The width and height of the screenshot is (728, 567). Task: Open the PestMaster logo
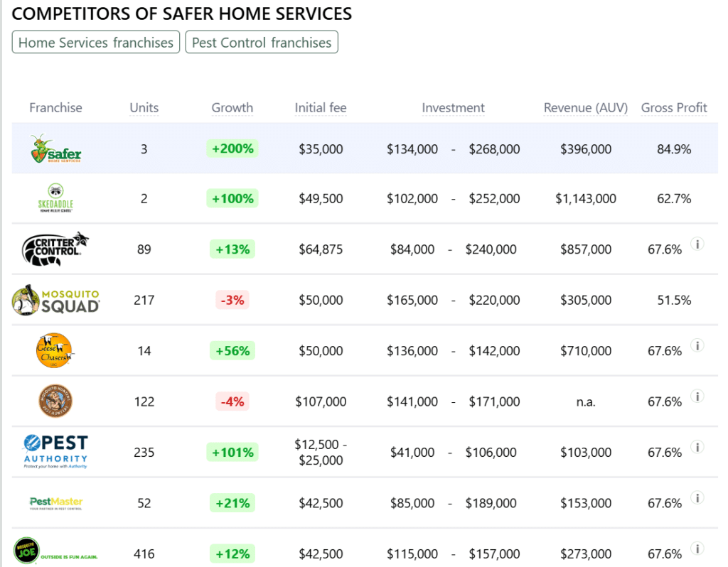pyautogui.click(x=56, y=503)
